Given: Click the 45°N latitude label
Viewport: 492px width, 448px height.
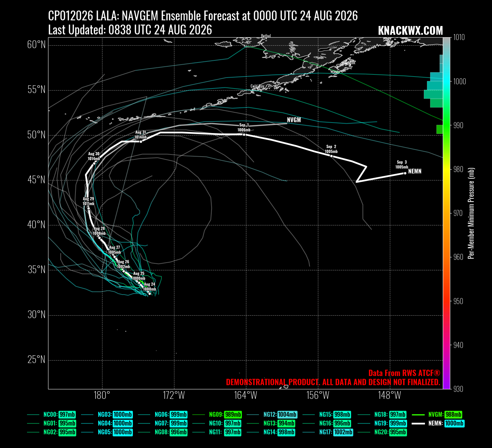Looking at the screenshot, I should (x=36, y=180).
